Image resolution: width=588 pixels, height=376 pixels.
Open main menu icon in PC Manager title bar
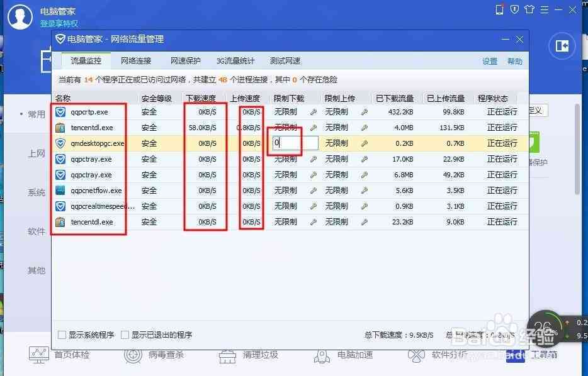click(544, 9)
